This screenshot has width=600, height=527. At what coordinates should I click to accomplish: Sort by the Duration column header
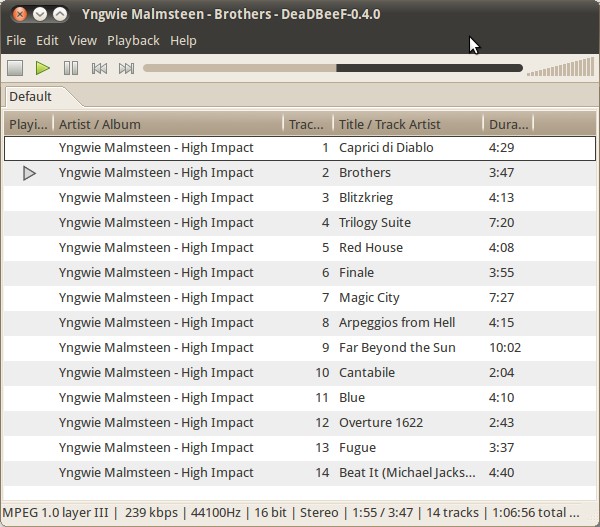click(509, 124)
